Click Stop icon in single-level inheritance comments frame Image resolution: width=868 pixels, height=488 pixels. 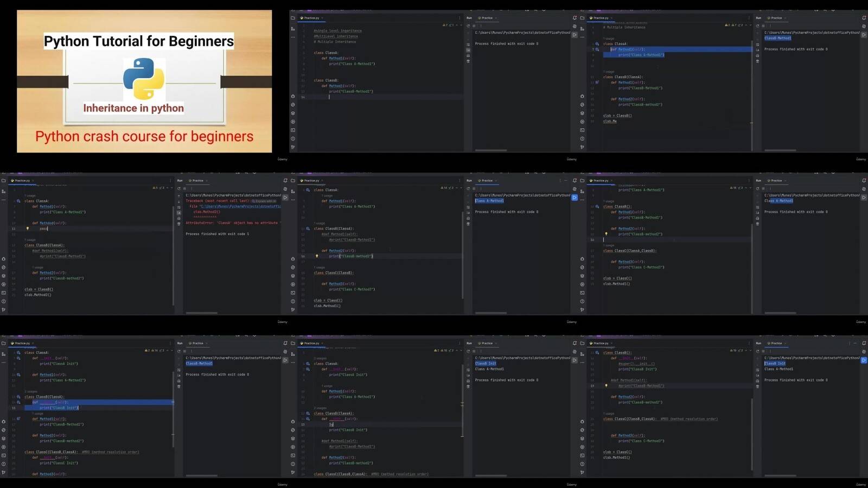pyautogui.click(x=474, y=26)
